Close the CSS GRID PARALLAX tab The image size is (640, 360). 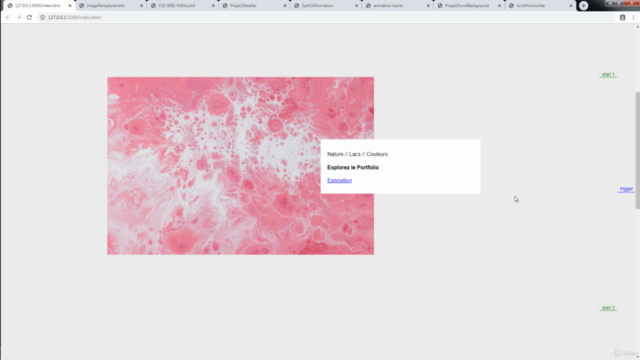[x=213, y=6]
